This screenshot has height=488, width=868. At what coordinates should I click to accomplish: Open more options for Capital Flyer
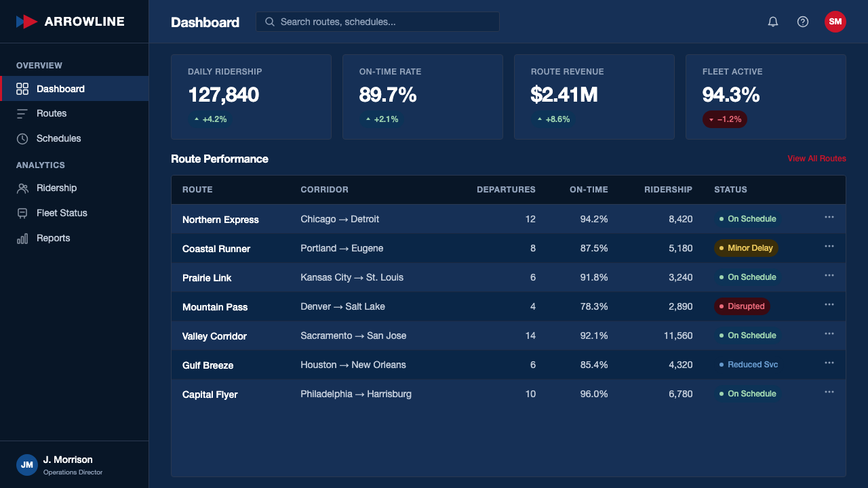pyautogui.click(x=829, y=392)
